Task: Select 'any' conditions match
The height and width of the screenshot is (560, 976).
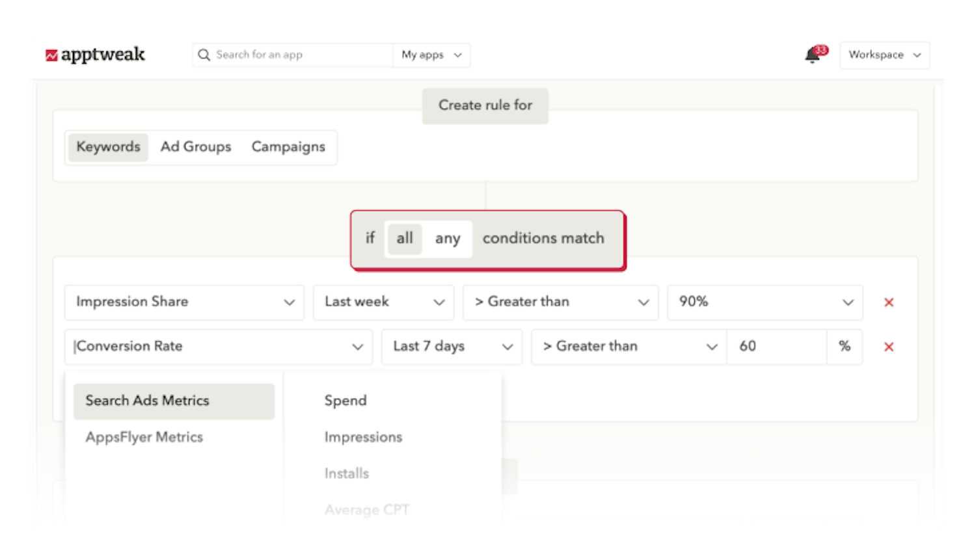Action: point(449,239)
